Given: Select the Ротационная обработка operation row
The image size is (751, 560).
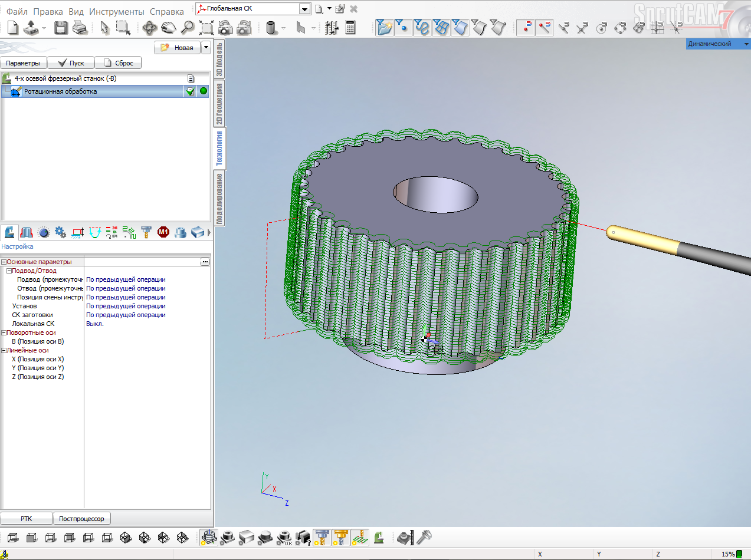Looking at the screenshot, I should pos(105,91).
